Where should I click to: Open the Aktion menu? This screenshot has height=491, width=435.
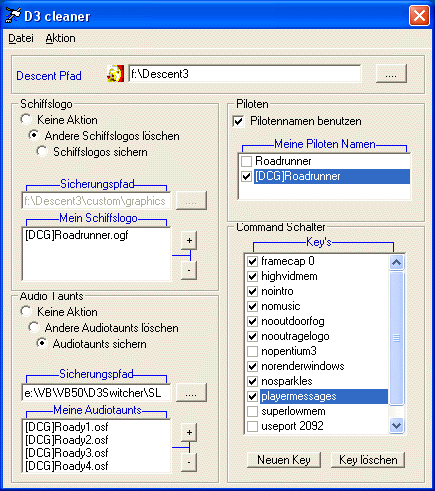[x=60, y=38]
